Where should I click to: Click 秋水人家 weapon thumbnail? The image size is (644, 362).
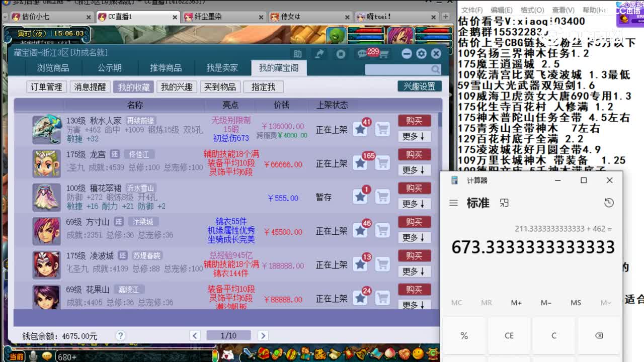[47, 130]
